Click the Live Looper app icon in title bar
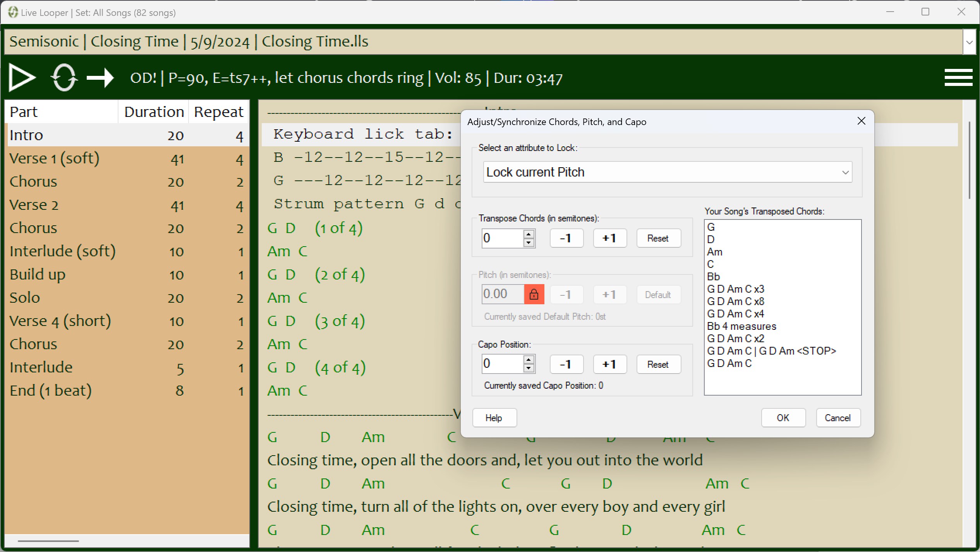Screen dimensions: 980x552 click(13, 12)
